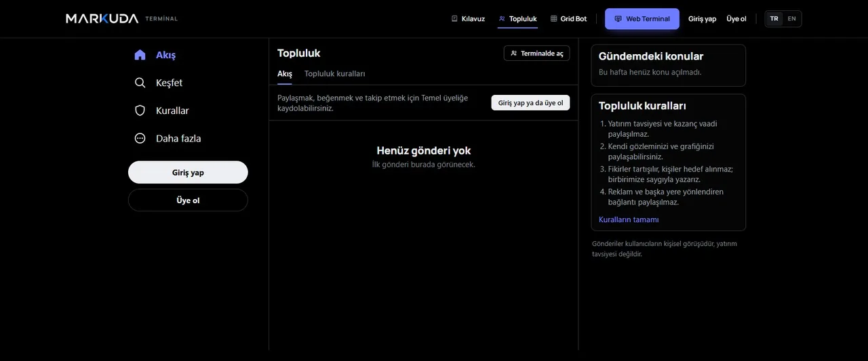This screenshot has height=361, width=868.
Task: Click text 'İlk gönderi burada görünecek.'
Action: (x=424, y=165)
